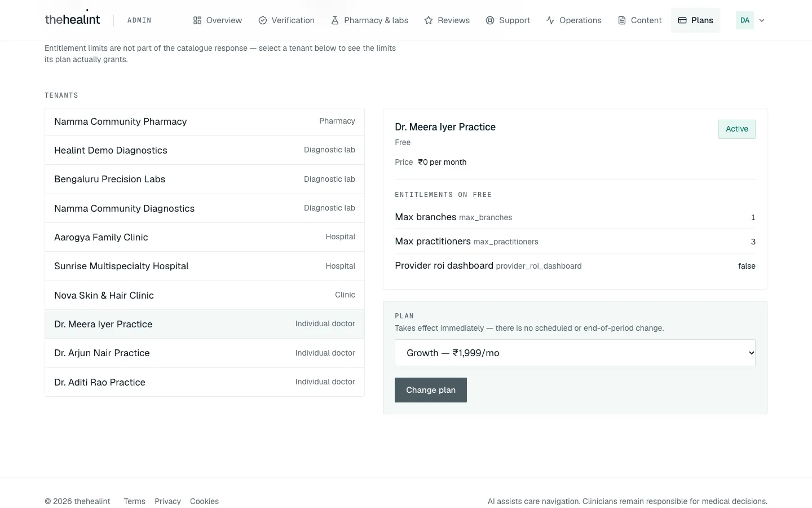This screenshot has height=508, width=812.
Task: Open the Operations label in navigation
Action: [x=580, y=20]
